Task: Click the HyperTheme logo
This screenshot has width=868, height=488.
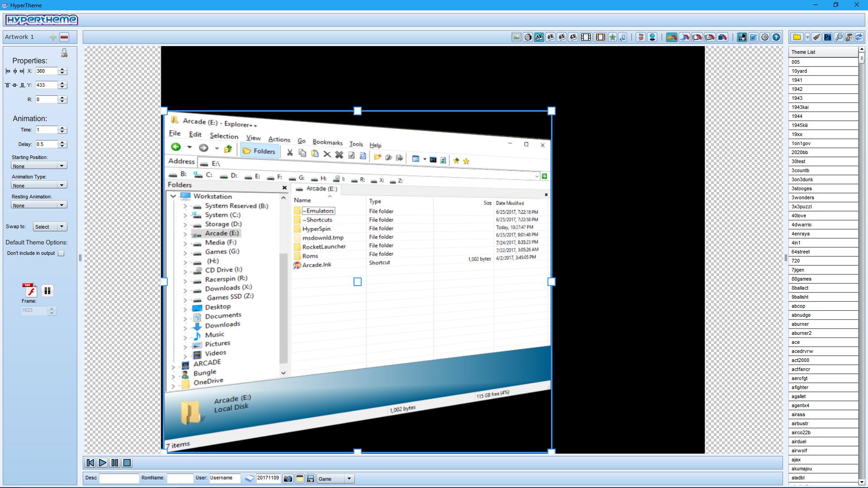Action: pos(42,20)
